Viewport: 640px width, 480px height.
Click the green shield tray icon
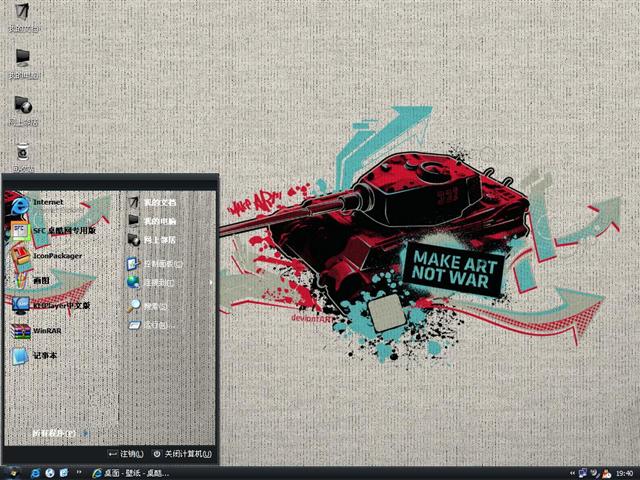coord(595,473)
